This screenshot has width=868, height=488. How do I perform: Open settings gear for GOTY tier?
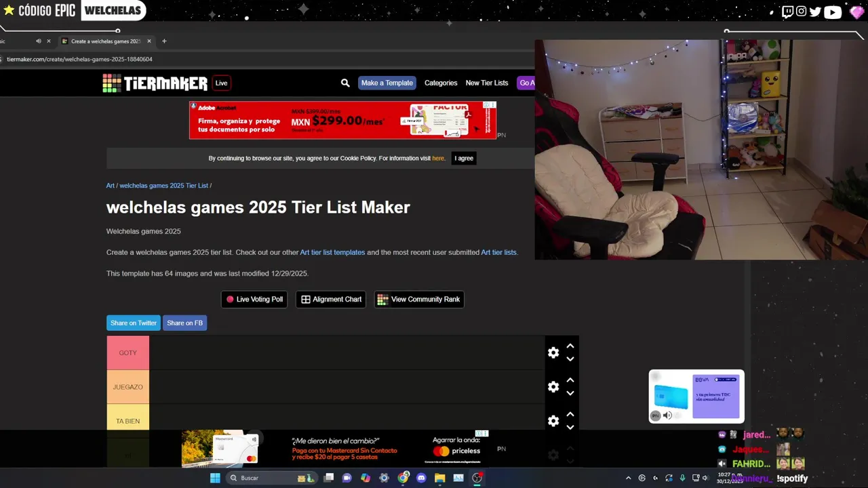click(553, 352)
